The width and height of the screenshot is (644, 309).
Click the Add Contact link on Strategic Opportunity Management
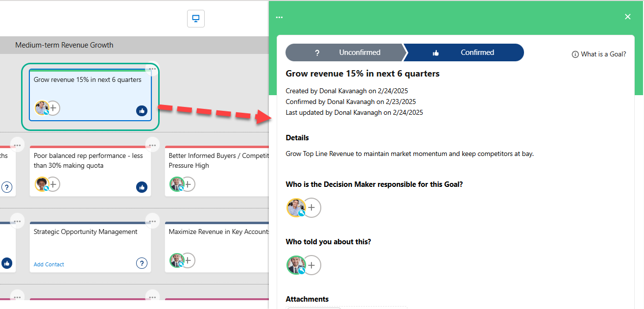pyautogui.click(x=49, y=264)
